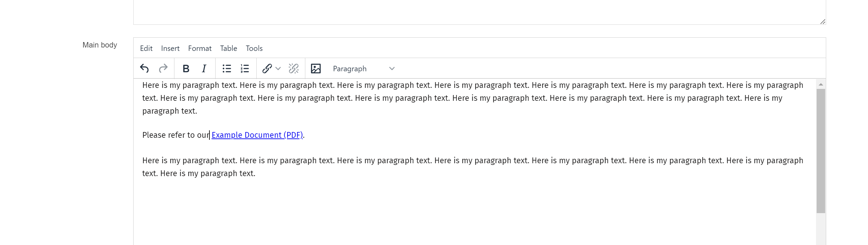Open the Table menu
This screenshot has width=868, height=245.
pyautogui.click(x=228, y=48)
